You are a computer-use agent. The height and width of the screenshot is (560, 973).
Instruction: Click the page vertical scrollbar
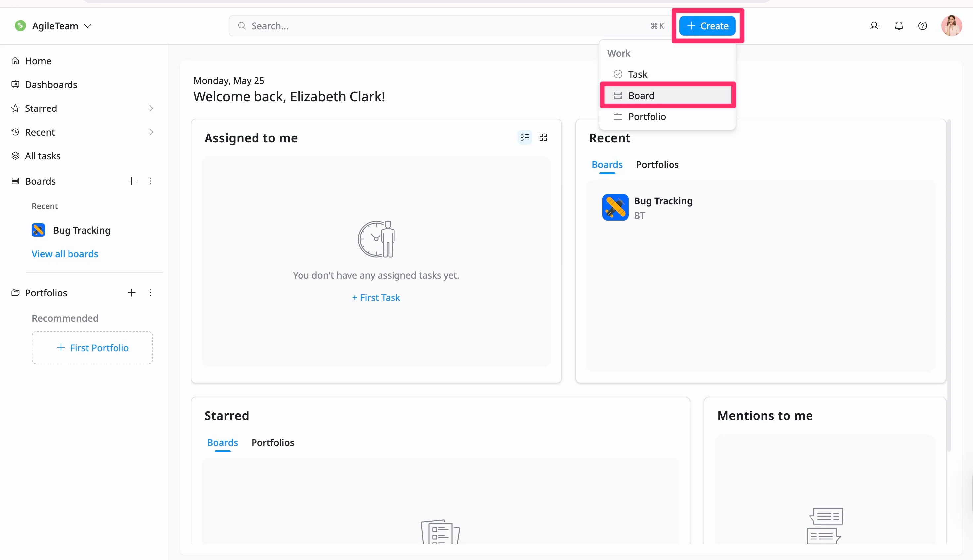pos(949,285)
